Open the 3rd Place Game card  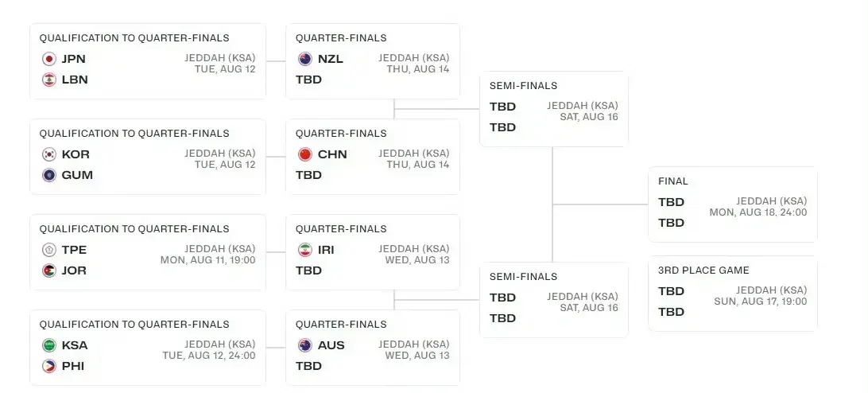click(x=732, y=293)
